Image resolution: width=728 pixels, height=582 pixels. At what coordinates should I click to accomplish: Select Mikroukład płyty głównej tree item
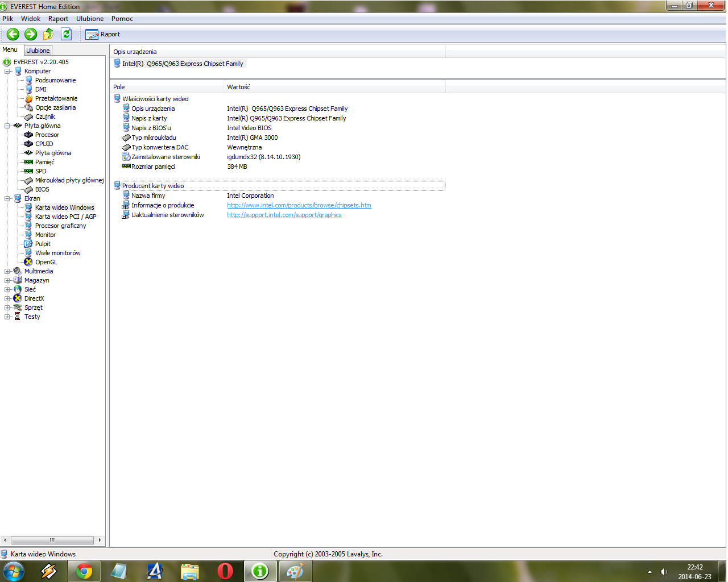pyautogui.click(x=69, y=180)
